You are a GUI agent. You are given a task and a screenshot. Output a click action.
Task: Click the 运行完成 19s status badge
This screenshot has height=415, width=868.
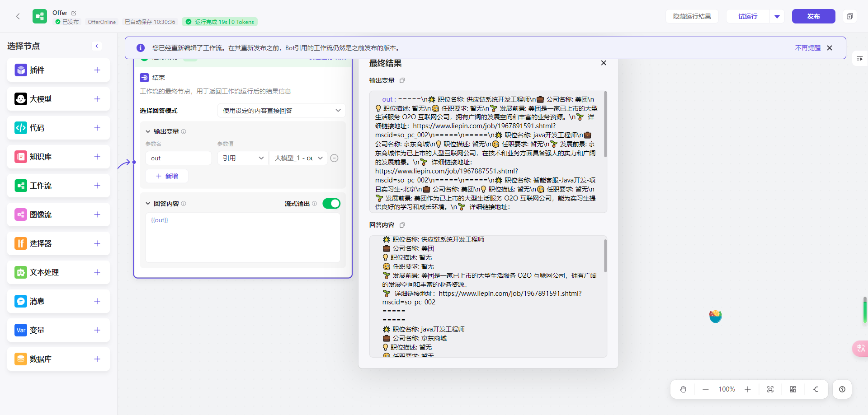220,22
